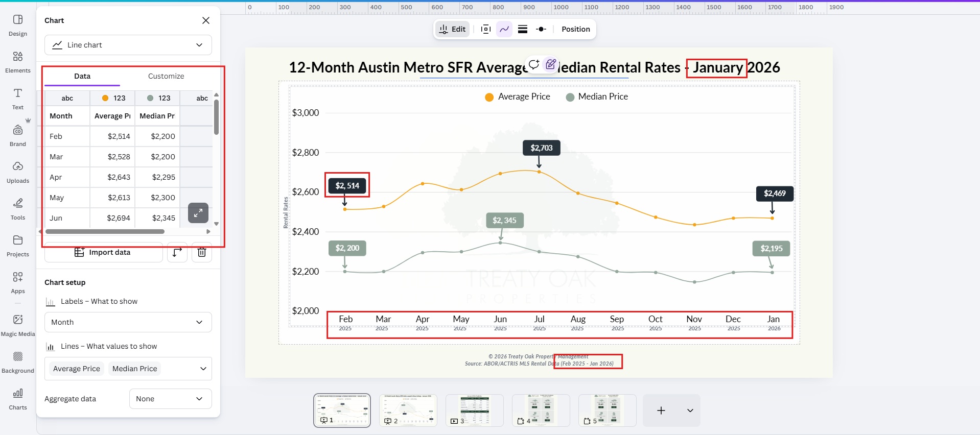Viewport: 980px width, 435px height.
Task: Toggle the smooth line curve icon
Action: (504, 29)
